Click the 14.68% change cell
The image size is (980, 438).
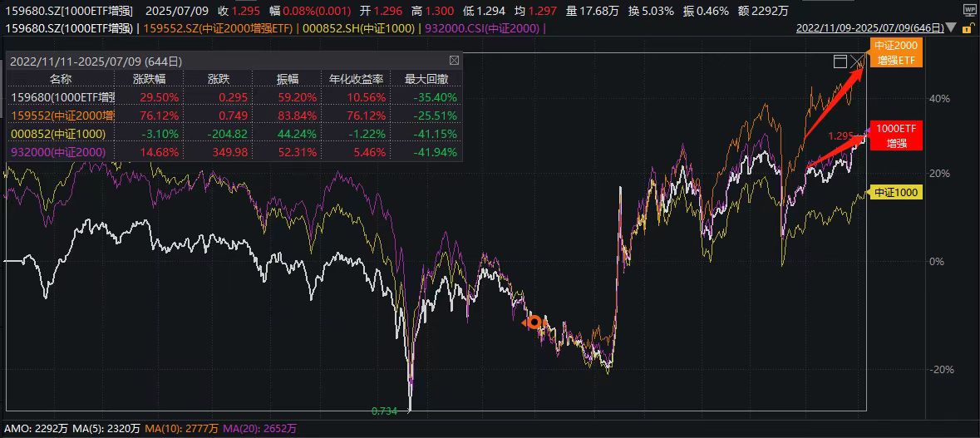(161, 152)
